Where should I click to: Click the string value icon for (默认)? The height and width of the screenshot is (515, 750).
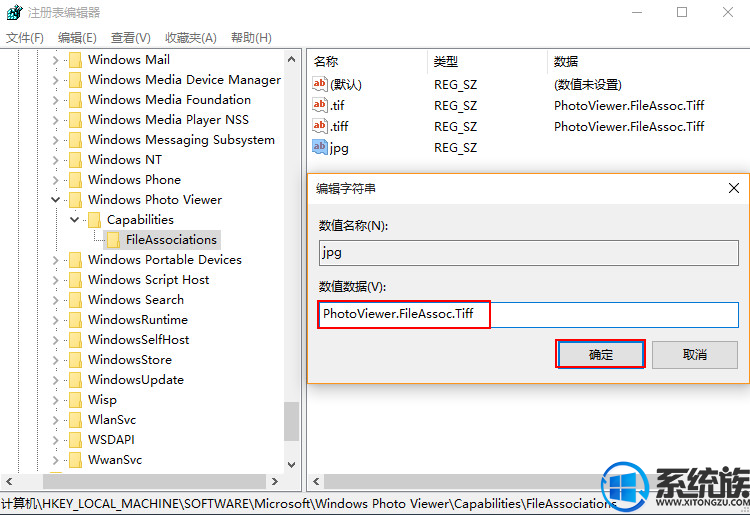pos(320,84)
